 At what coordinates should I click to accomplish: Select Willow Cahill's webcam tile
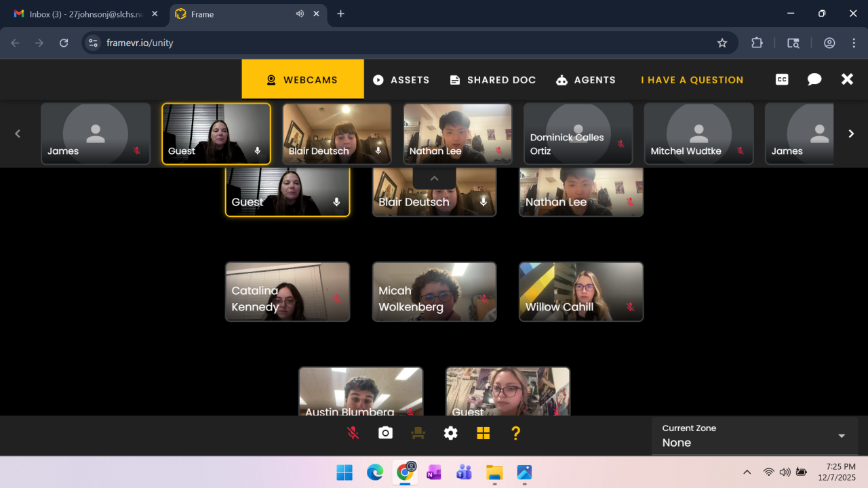click(x=581, y=291)
